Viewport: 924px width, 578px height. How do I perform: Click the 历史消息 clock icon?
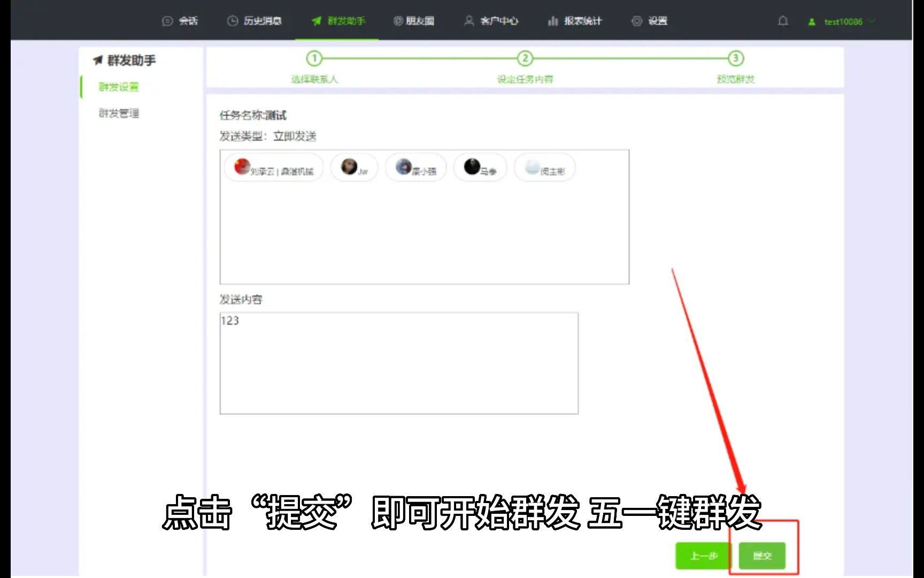(232, 21)
